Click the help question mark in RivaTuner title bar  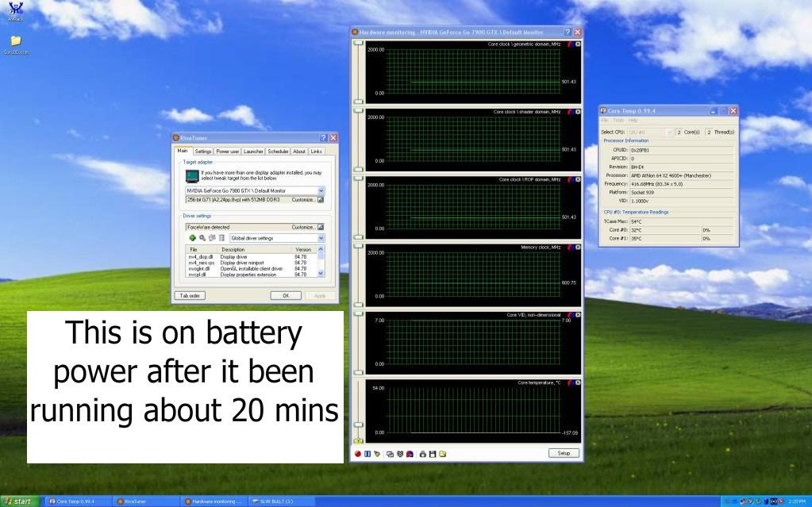click(x=324, y=138)
